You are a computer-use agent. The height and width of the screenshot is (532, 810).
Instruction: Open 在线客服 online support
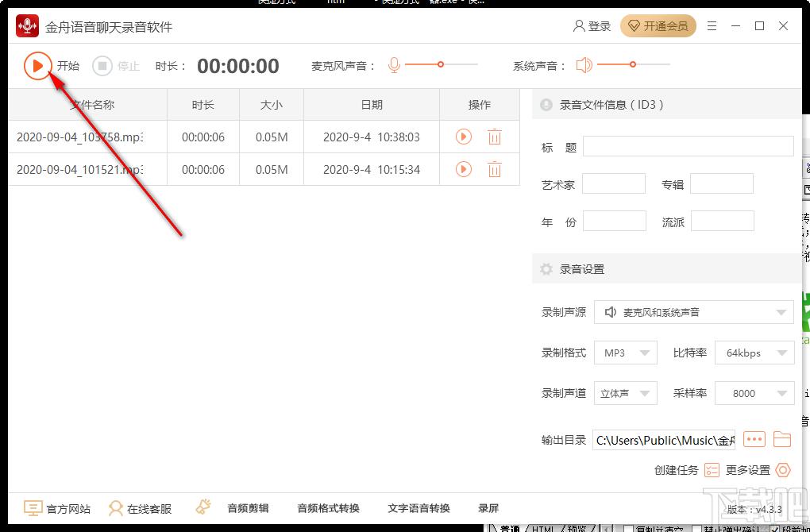click(149, 509)
